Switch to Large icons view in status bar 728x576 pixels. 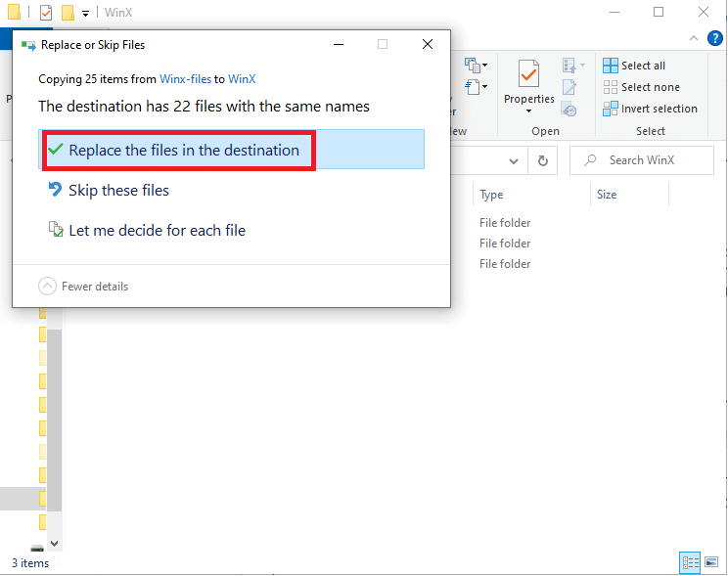[711, 562]
